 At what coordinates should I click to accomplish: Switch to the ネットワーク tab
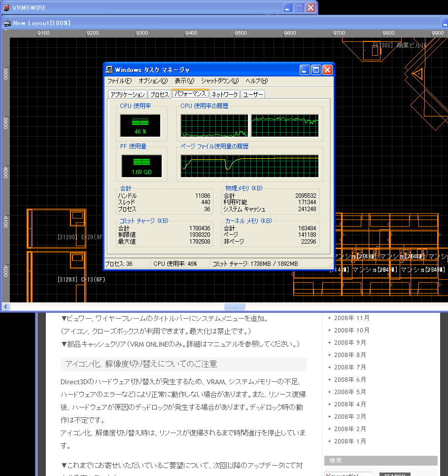(x=224, y=94)
